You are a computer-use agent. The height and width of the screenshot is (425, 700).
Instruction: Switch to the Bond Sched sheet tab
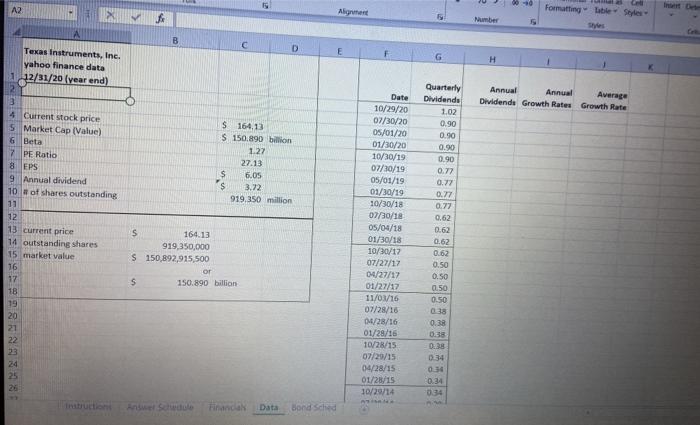[313, 408]
